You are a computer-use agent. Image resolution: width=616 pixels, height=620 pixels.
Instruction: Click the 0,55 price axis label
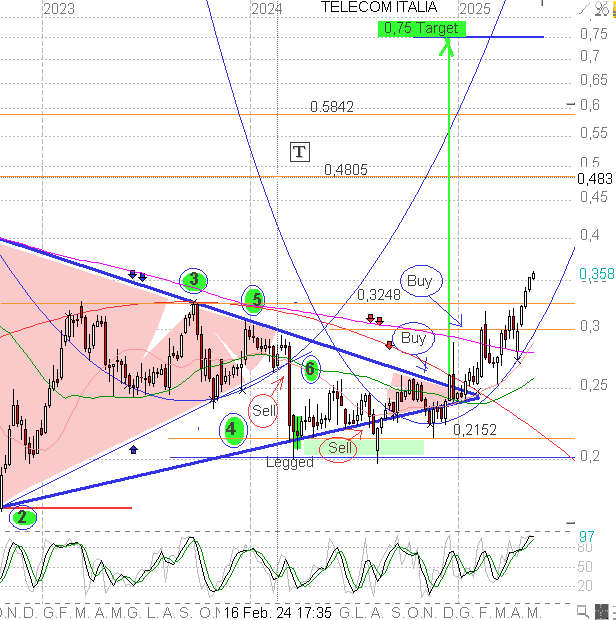tap(593, 133)
